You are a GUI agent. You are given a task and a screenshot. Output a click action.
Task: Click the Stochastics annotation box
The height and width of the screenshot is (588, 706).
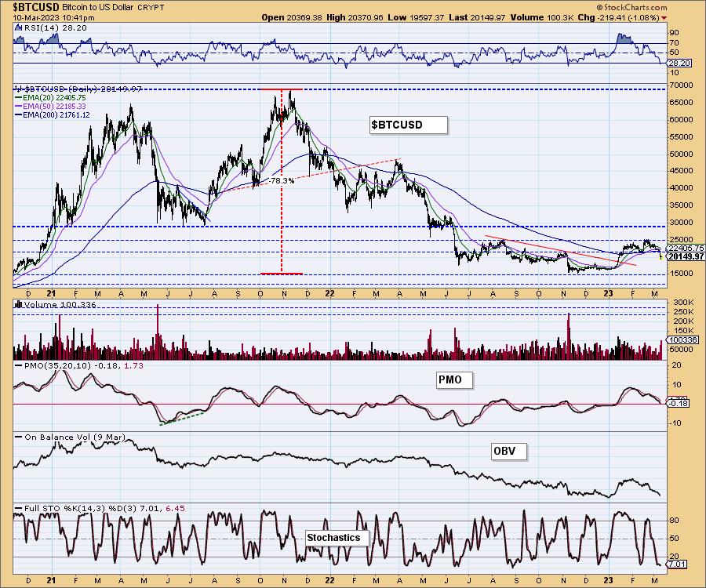pyautogui.click(x=337, y=538)
